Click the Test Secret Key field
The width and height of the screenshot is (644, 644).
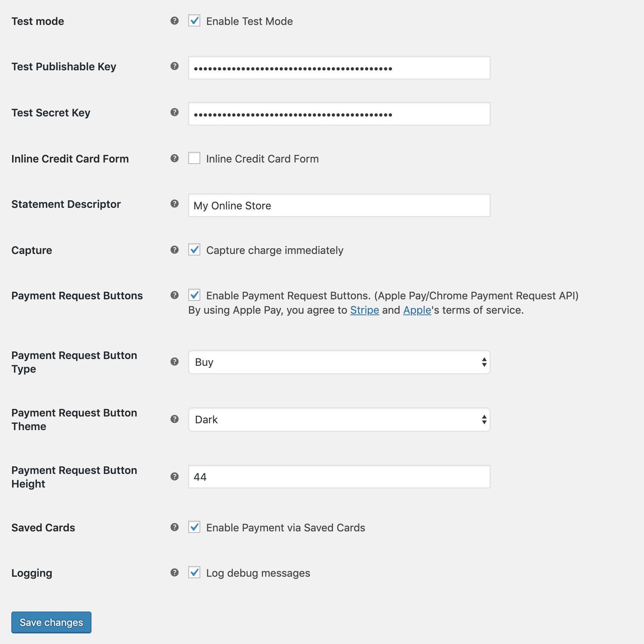pos(339,114)
